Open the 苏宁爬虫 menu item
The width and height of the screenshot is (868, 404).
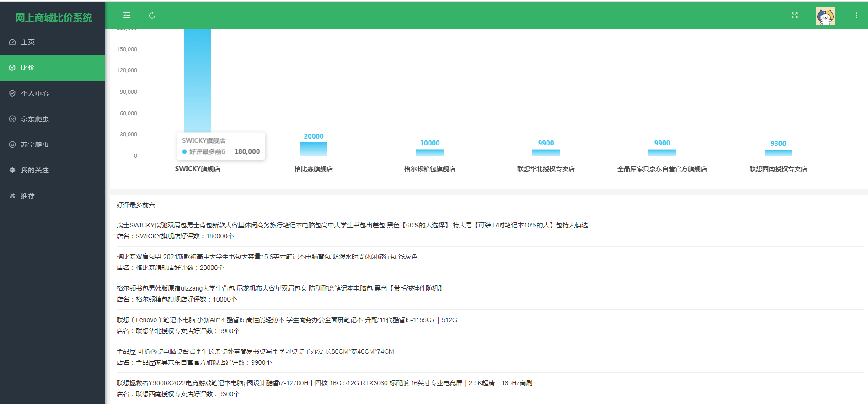click(x=53, y=145)
